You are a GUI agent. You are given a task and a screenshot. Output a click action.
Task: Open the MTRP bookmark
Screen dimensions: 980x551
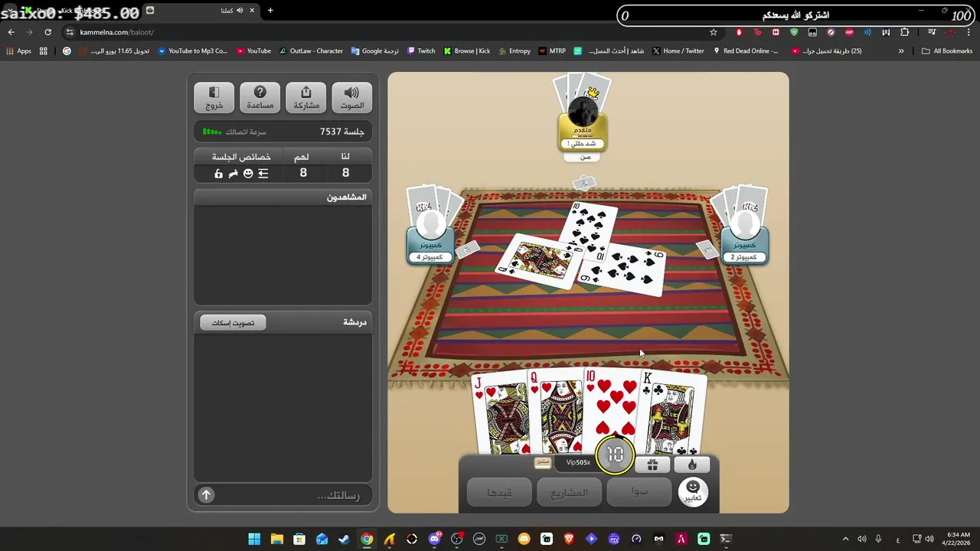point(552,51)
